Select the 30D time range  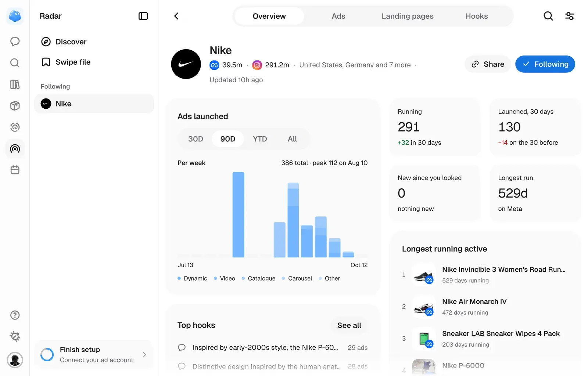[196, 139]
